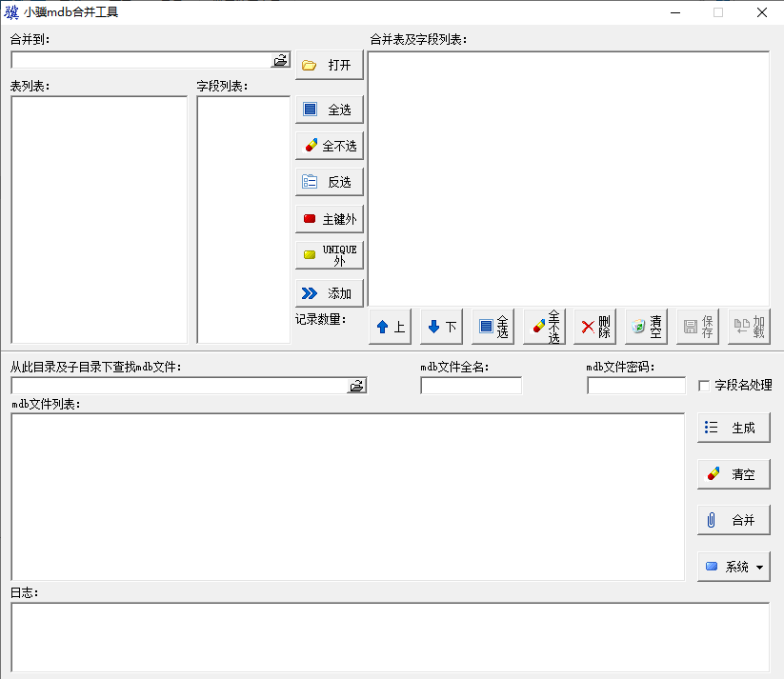
Task: Click the yellow UNIQUE外 key icon
Action: pos(329,254)
